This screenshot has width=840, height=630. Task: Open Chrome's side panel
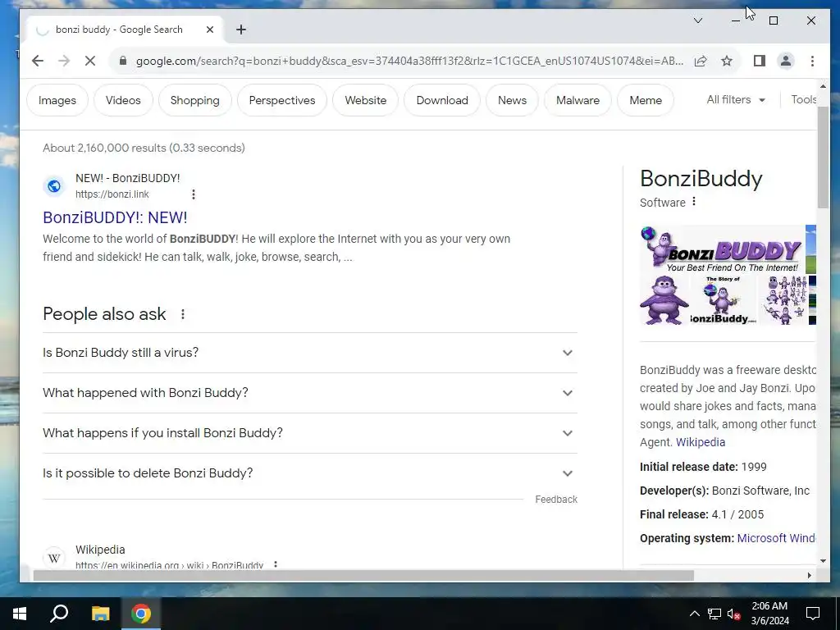[759, 61]
